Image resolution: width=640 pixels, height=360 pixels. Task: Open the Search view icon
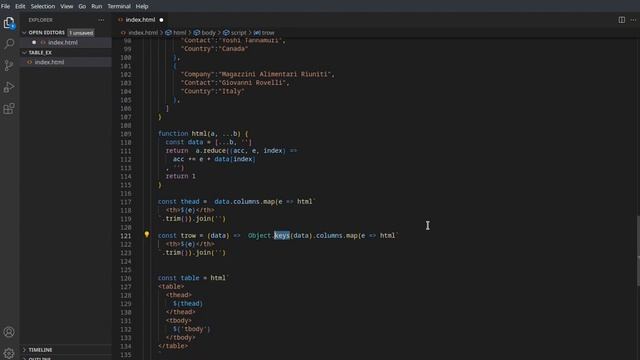9,44
